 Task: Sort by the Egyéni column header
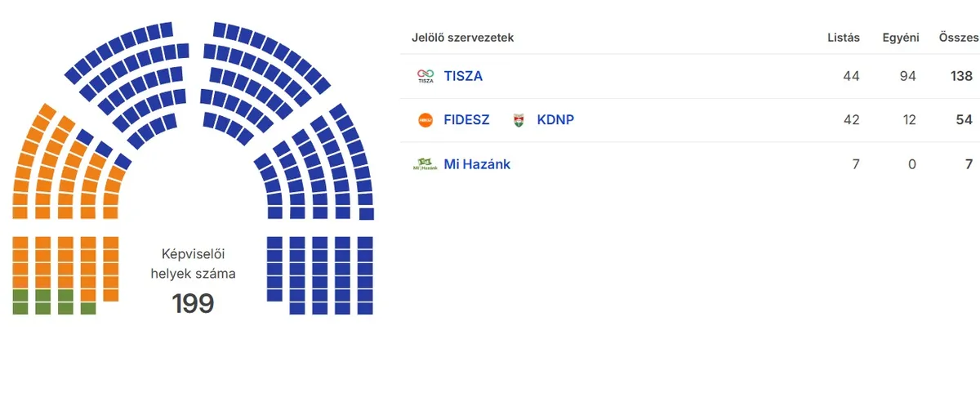pos(901,38)
